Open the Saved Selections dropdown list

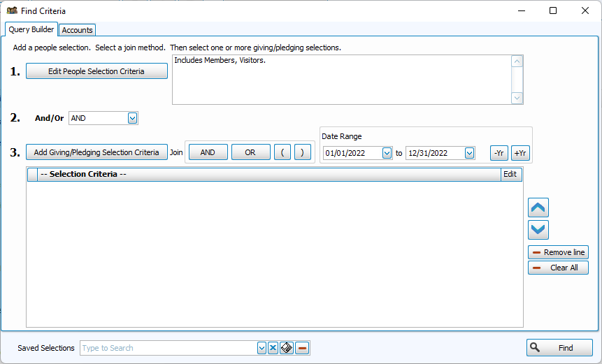click(261, 348)
